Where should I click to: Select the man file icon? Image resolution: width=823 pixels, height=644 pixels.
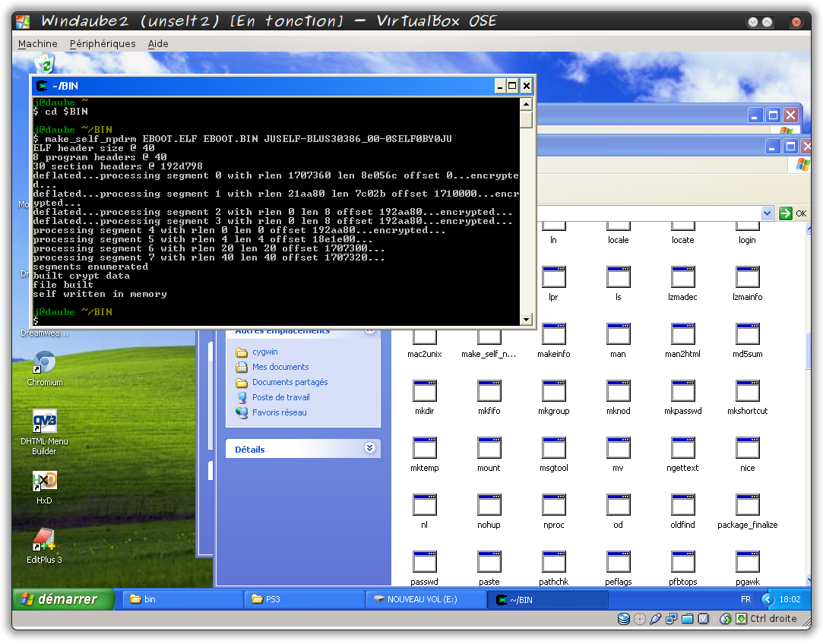point(619,334)
